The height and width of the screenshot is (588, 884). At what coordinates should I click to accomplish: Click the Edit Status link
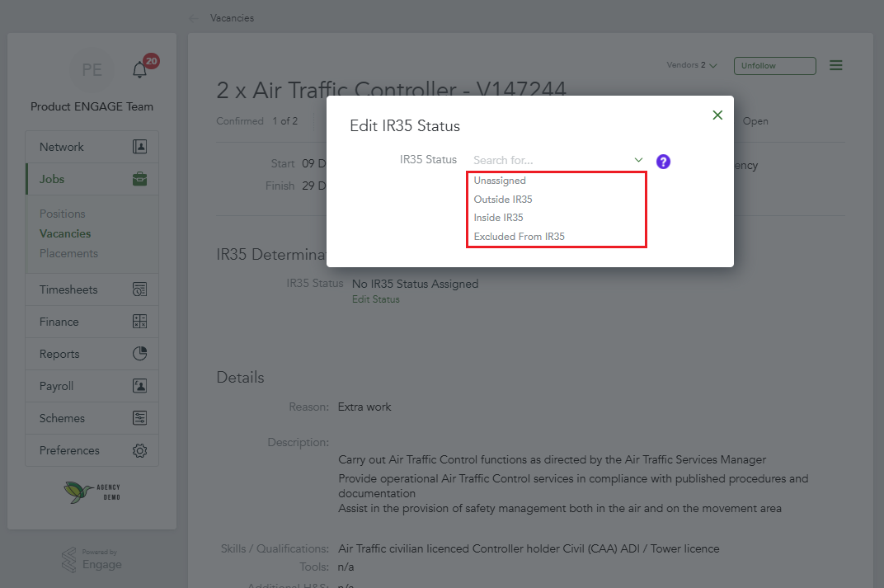(376, 299)
